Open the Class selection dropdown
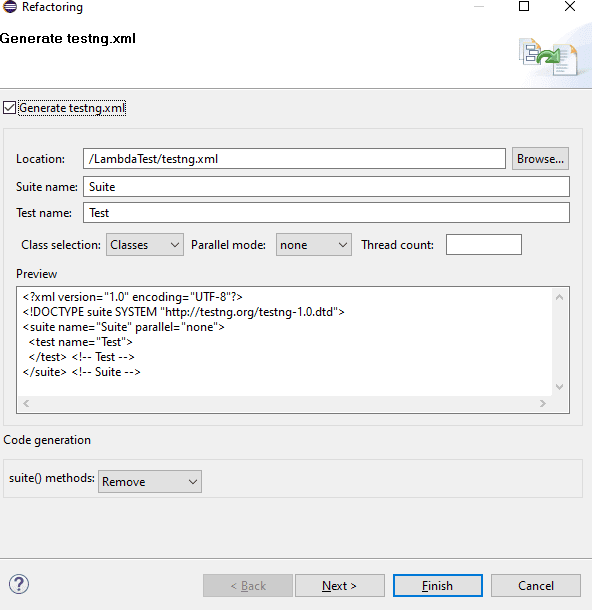The image size is (592, 610). pos(145,245)
